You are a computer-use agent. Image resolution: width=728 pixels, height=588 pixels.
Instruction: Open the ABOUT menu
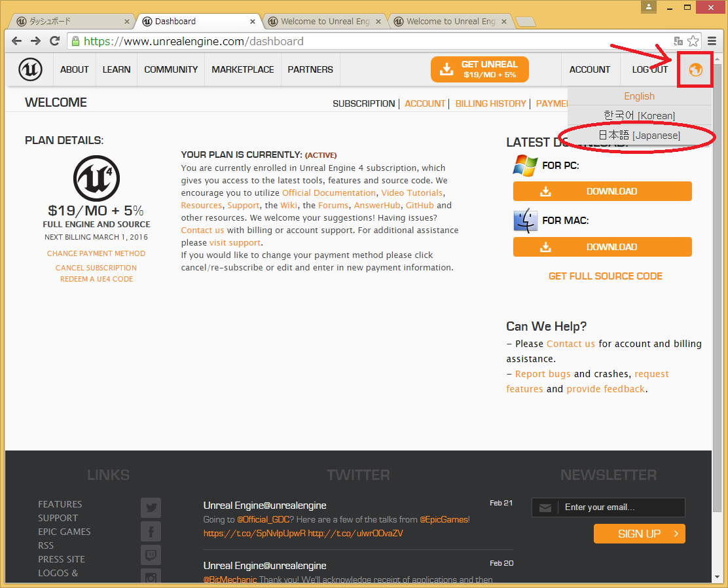coord(74,69)
